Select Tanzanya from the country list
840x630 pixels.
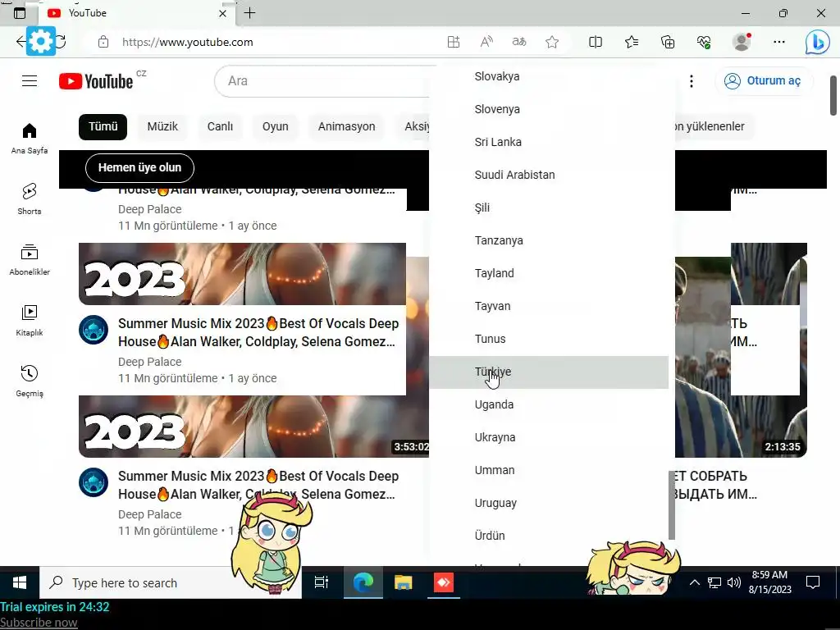point(549,240)
